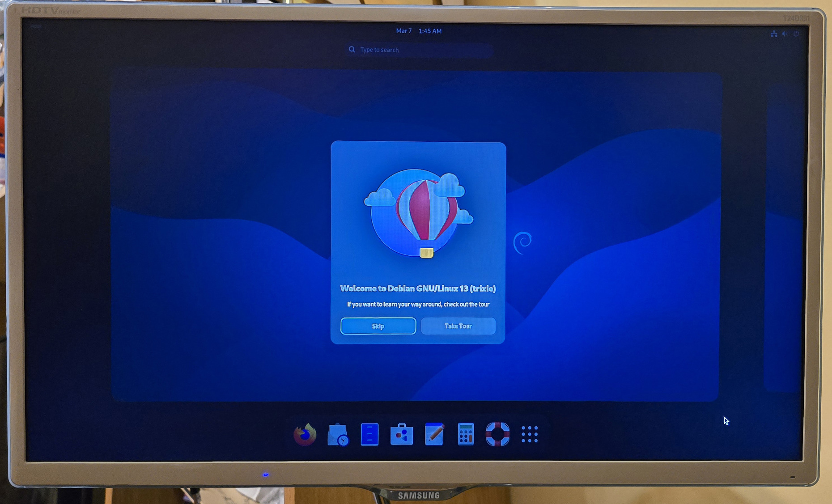The image size is (832, 504).
Task: Focus the Type to search field
Action: tap(418, 50)
